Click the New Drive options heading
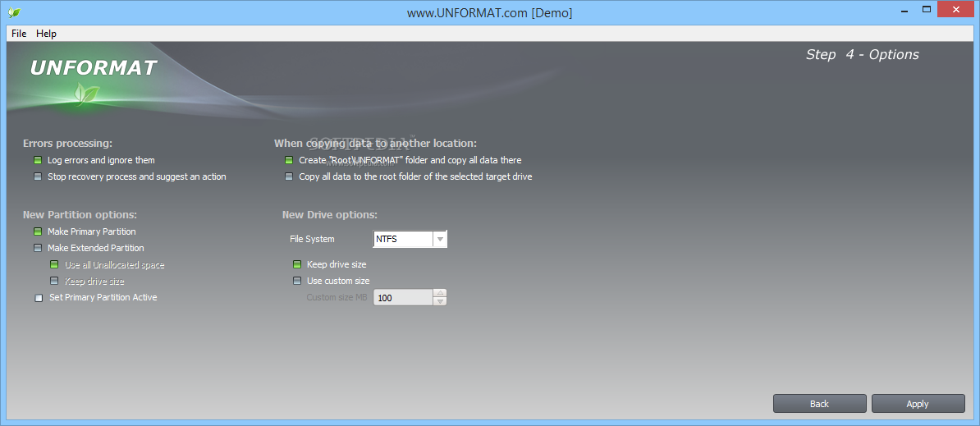The image size is (980, 426). point(330,215)
